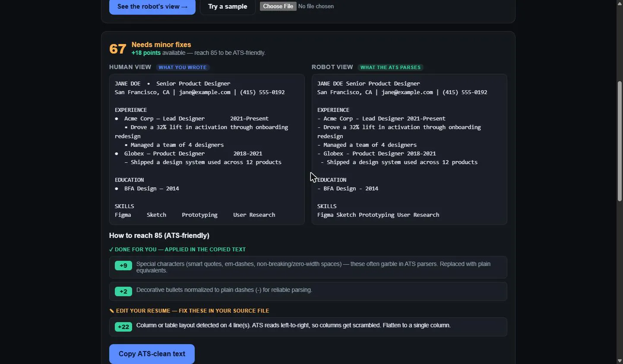Click robot view 'BFA Design - 2014' line
Screen dimensions: 623x364
click(348, 188)
